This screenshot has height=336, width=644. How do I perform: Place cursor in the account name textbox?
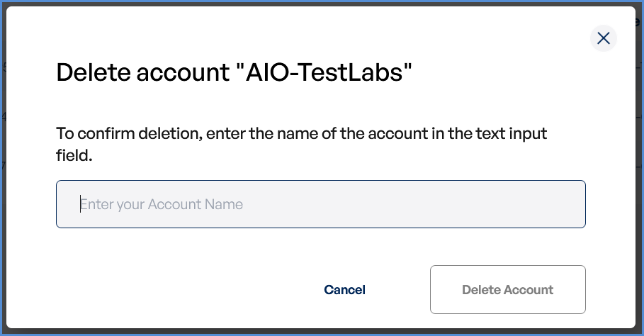320,204
